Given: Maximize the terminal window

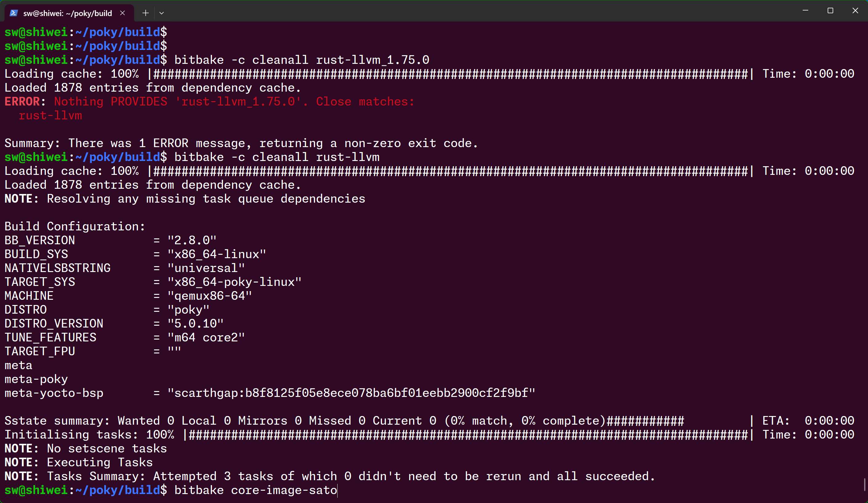Looking at the screenshot, I should point(830,11).
